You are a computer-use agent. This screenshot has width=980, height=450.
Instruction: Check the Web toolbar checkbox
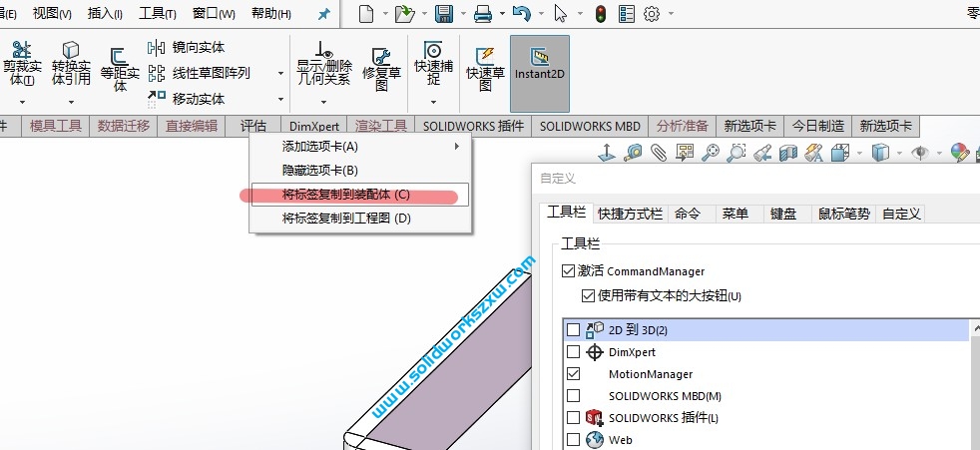click(573, 439)
